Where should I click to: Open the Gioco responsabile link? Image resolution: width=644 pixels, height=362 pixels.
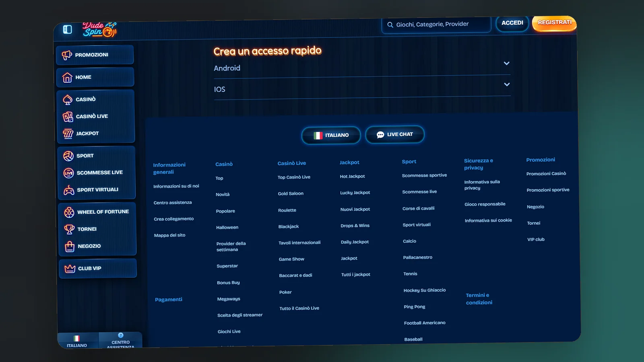pyautogui.click(x=485, y=204)
